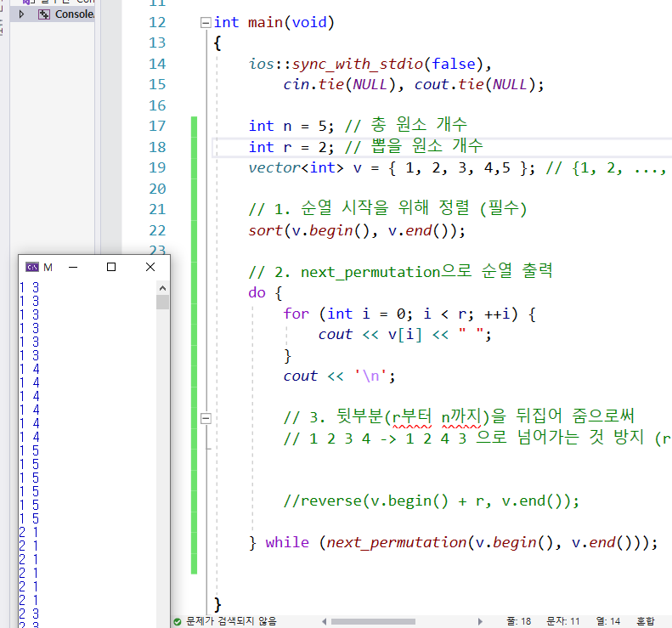Viewport: 672px width, 628px height.
Task: Click the '혼합' mixed tabs indicator
Action: tap(646, 621)
